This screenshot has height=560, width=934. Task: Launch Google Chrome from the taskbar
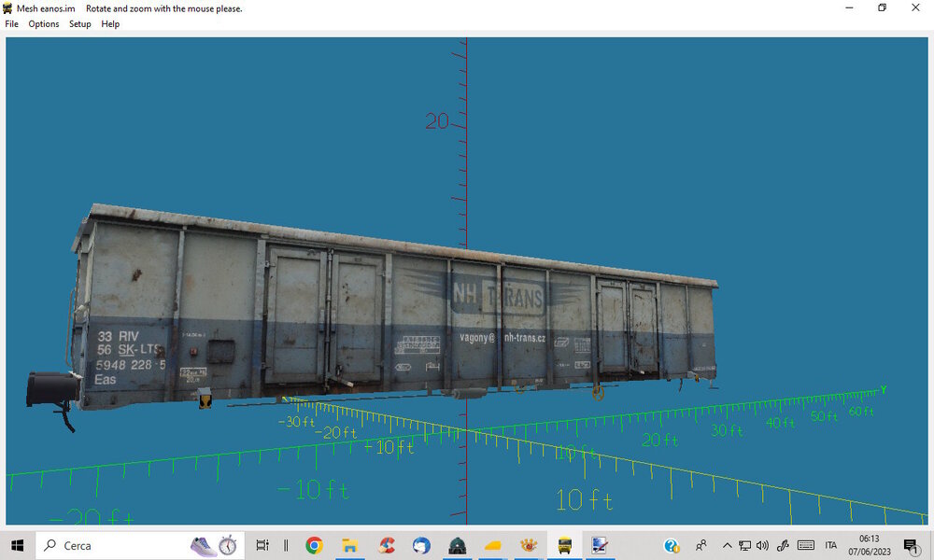(314, 545)
